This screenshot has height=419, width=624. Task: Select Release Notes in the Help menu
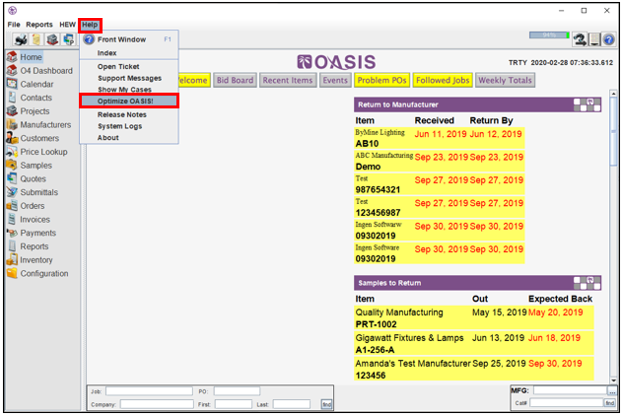129,115
